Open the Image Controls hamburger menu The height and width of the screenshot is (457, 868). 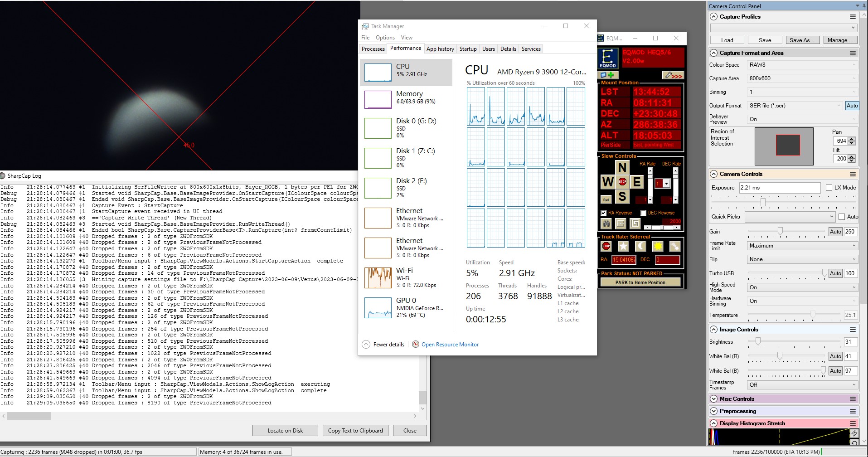click(853, 330)
